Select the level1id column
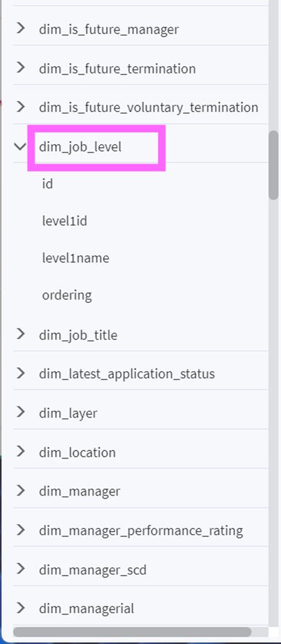 click(x=65, y=221)
